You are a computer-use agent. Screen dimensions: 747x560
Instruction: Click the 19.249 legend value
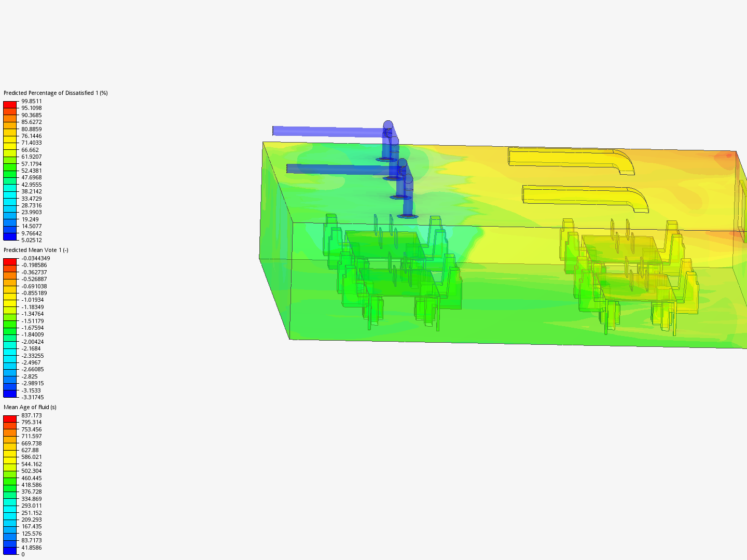click(30, 219)
